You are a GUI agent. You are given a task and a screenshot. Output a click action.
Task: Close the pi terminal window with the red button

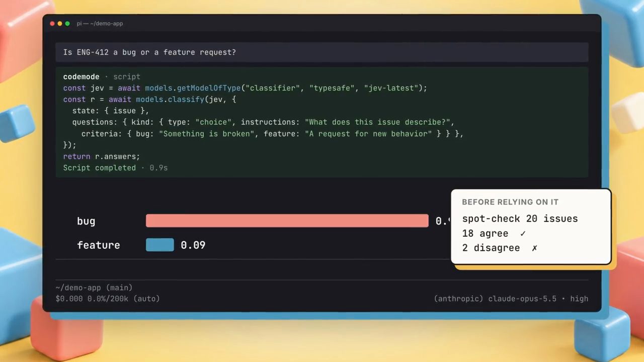point(52,24)
